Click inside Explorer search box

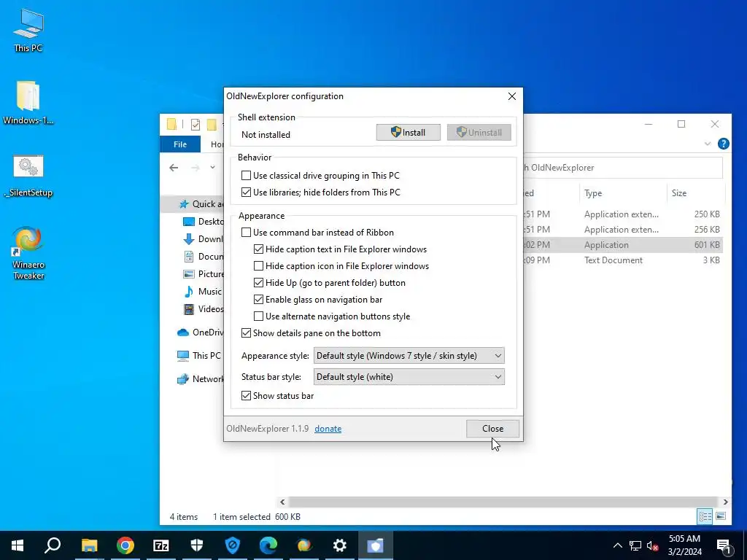(622, 168)
